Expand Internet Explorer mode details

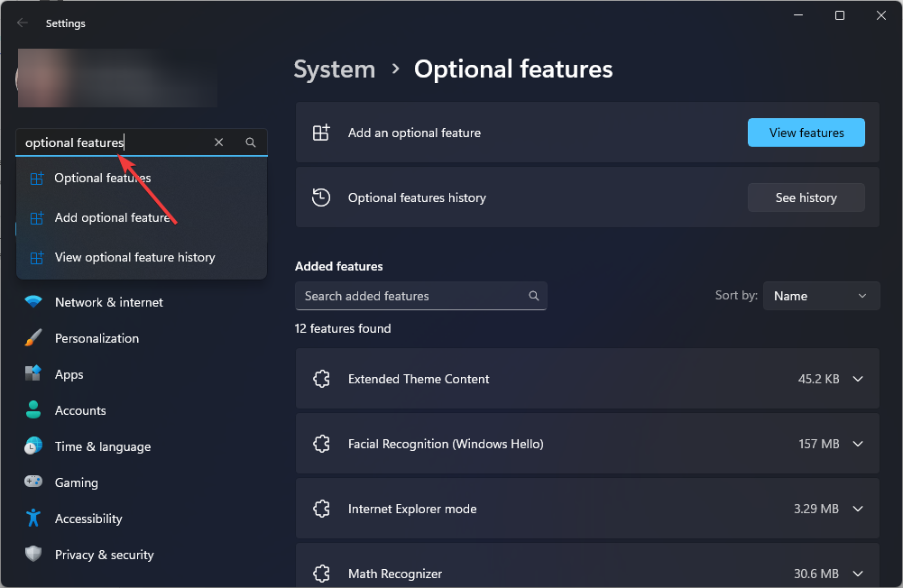tap(857, 509)
